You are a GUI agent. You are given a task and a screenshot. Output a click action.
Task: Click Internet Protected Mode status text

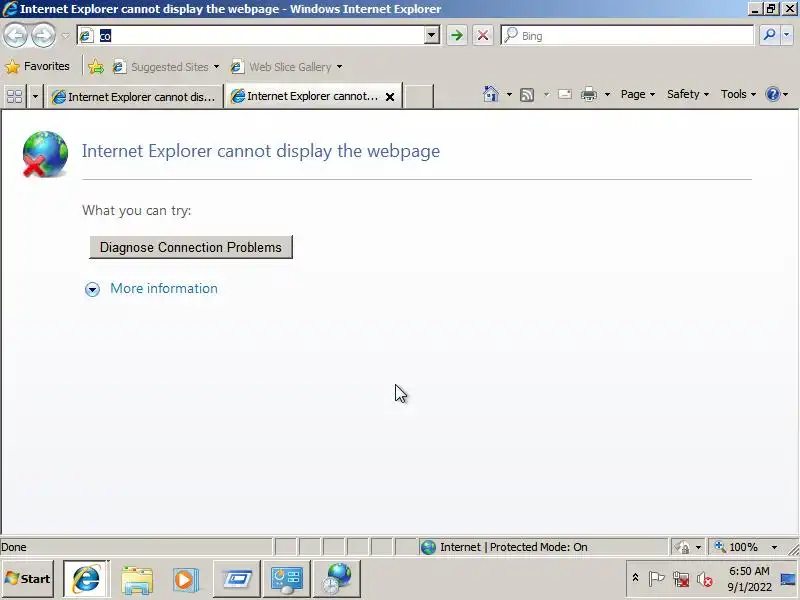(513, 547)
